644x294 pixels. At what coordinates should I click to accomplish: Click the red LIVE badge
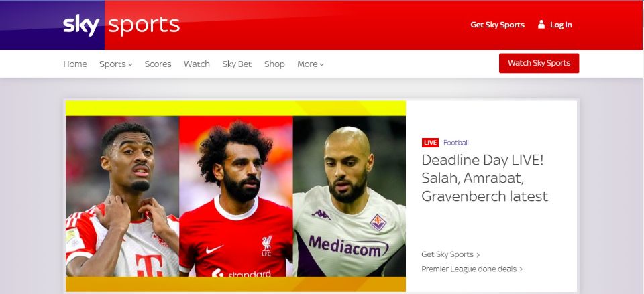(430, 142)
